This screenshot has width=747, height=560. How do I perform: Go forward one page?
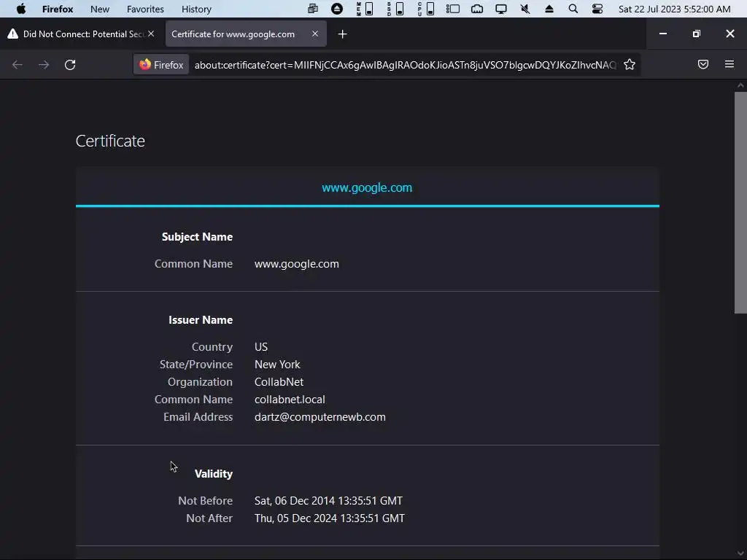tap(44, 65)
